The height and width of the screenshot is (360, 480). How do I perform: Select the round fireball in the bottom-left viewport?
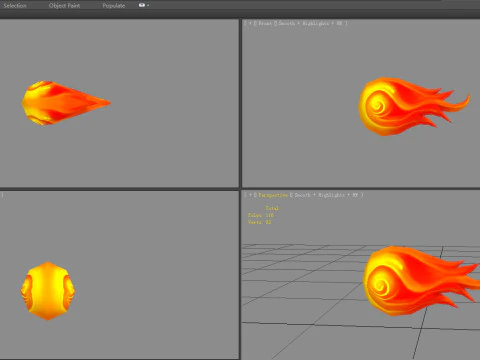[48, 291]
